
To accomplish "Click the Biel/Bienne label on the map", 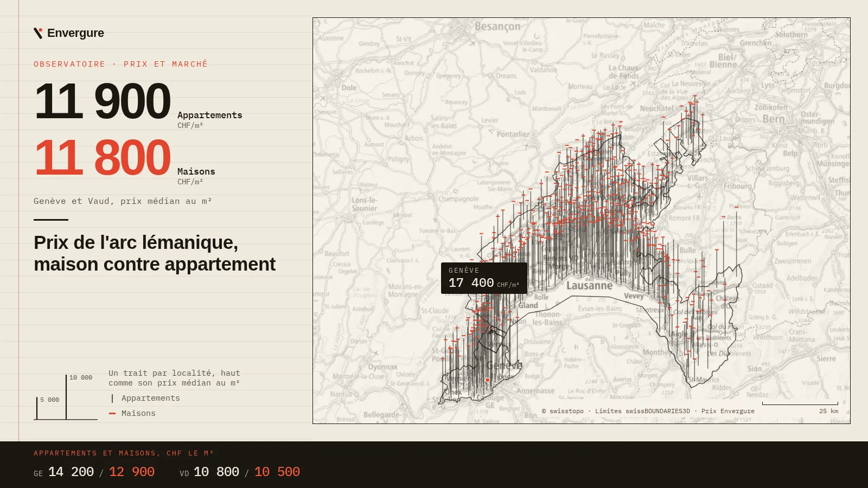I will (x=724, y=61).
